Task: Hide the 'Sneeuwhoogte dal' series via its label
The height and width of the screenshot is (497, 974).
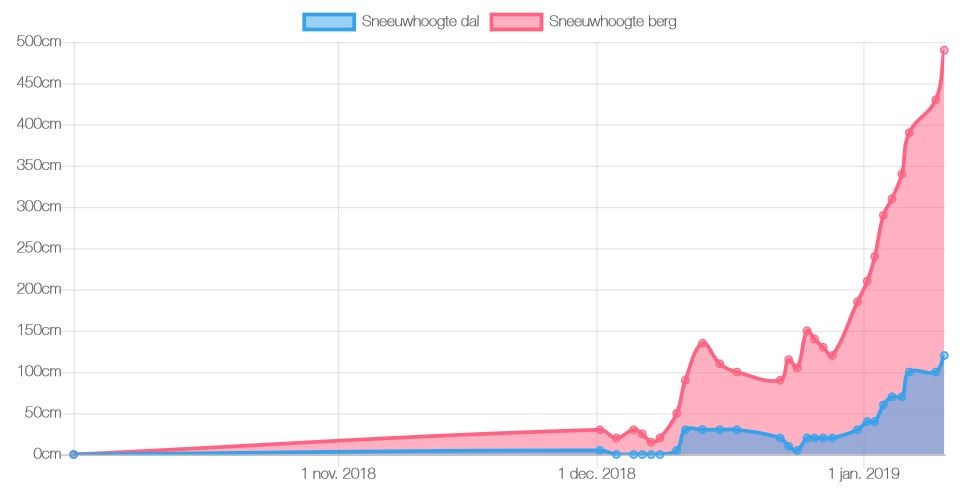Action: tap(420, 21)
